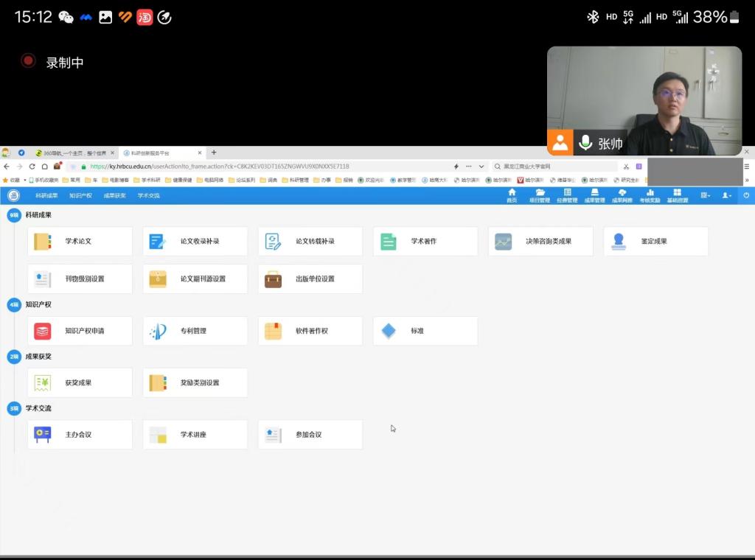The height and width of the screenshot is (560, 755).
Task: Click the 主办会议 tile
Action: point(80,435)
